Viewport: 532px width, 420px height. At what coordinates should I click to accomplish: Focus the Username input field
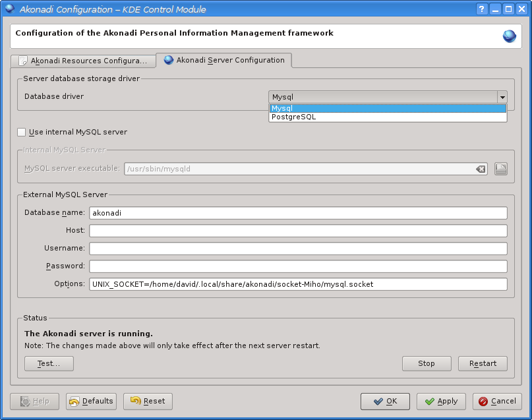(x=298, y=249)
